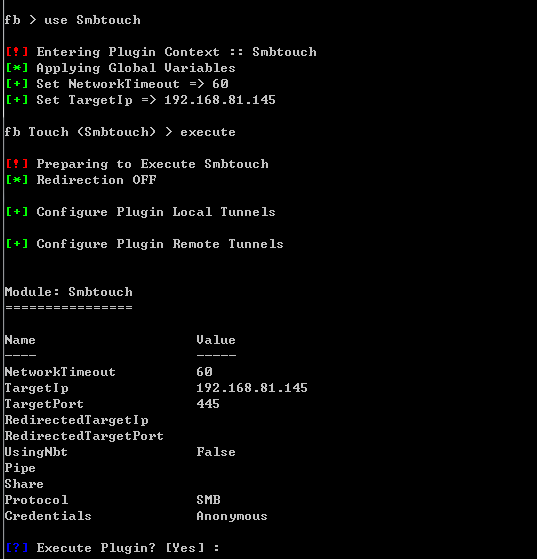Click the Credentials value Anonymous
The image size is (537, 559).
(x=232, y=516)
